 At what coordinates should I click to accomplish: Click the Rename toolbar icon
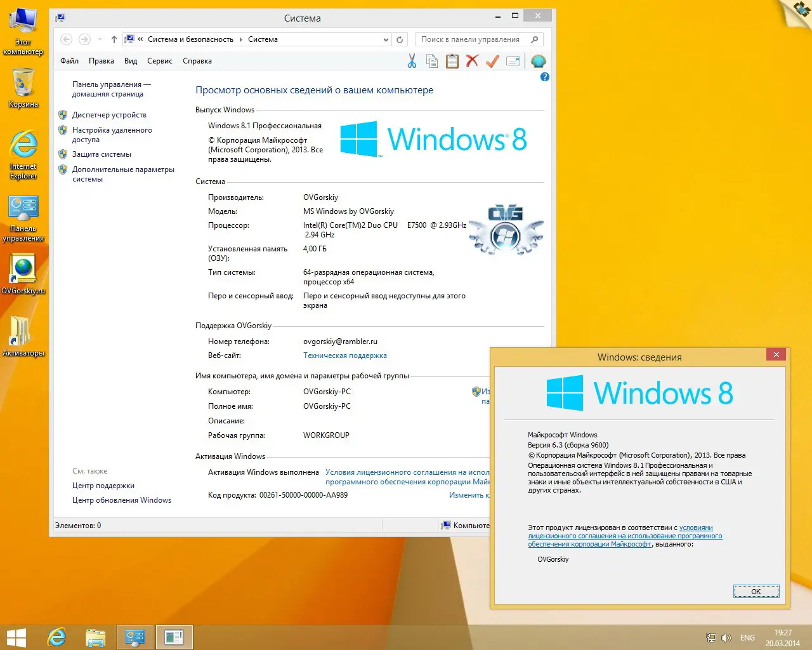(513, 61)
